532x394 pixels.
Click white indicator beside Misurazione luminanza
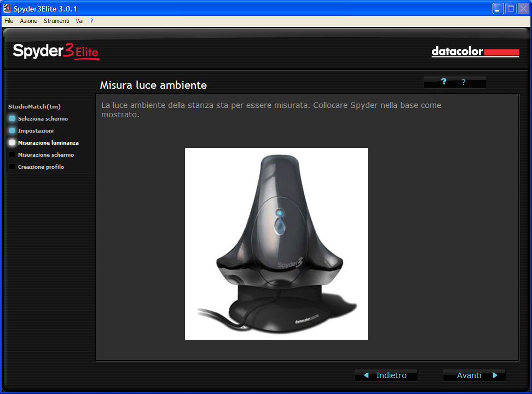(x=12, y=142)
